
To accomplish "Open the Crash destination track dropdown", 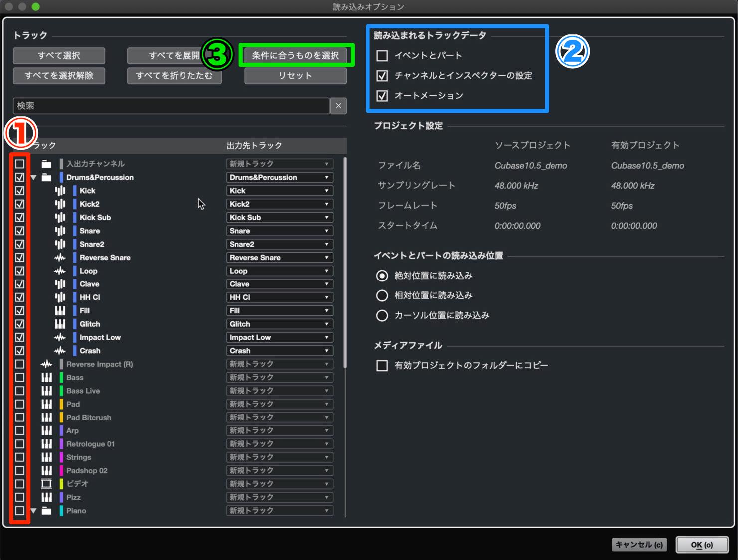I will [x=280, y=351].
